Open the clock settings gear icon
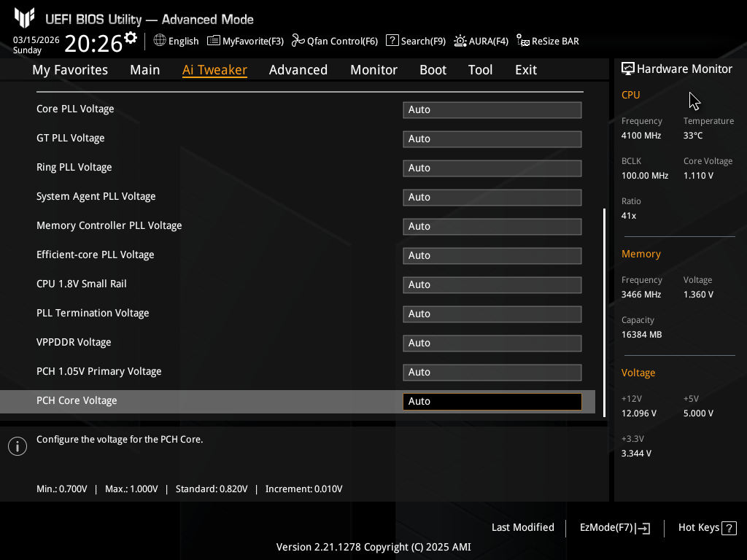 (x=130, y=37)
